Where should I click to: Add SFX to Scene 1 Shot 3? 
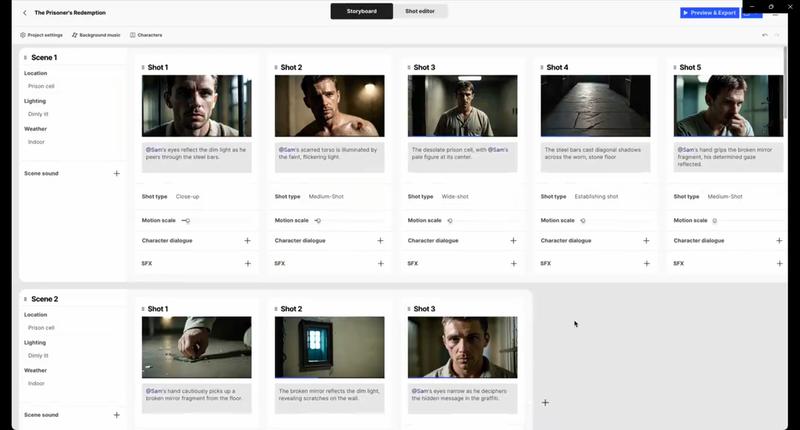click(513, 264)
